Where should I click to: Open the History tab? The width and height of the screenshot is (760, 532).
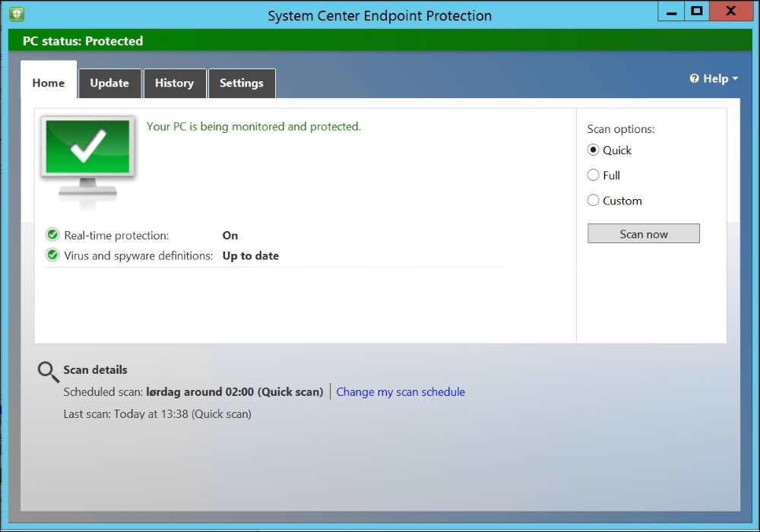174,84
